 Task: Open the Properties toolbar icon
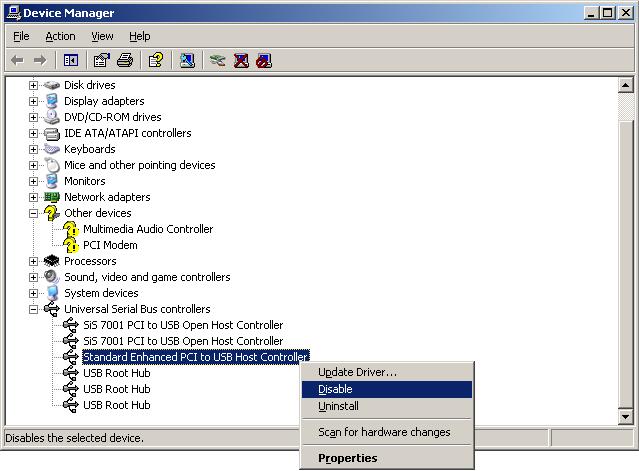click(x=101, y=61)
